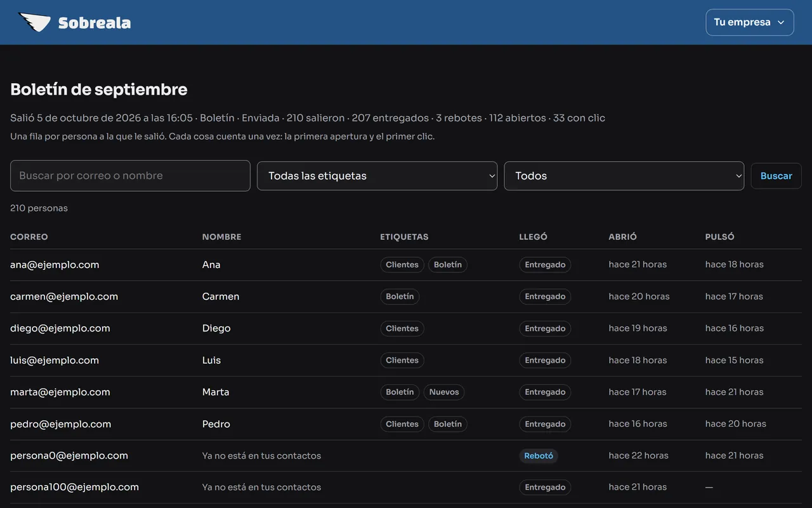The width and height of the screenshot is (812, 508).
Task: Expand the Todas las etiquetas selector
Action: pos(377,176)
